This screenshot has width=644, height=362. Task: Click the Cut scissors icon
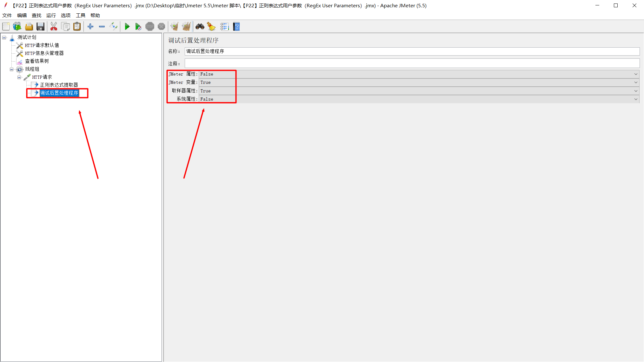[x=54, y=27]
